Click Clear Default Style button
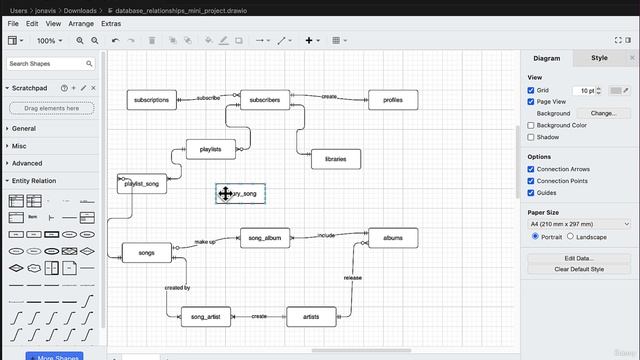Screen dimensions: 640x360 (579, 269)
